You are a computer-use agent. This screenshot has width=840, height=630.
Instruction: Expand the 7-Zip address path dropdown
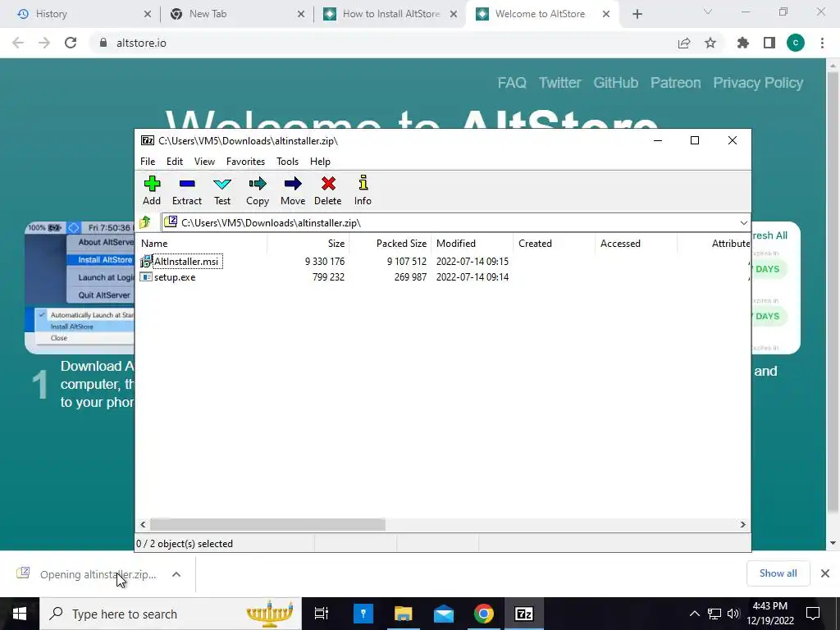tap(743, 223)
